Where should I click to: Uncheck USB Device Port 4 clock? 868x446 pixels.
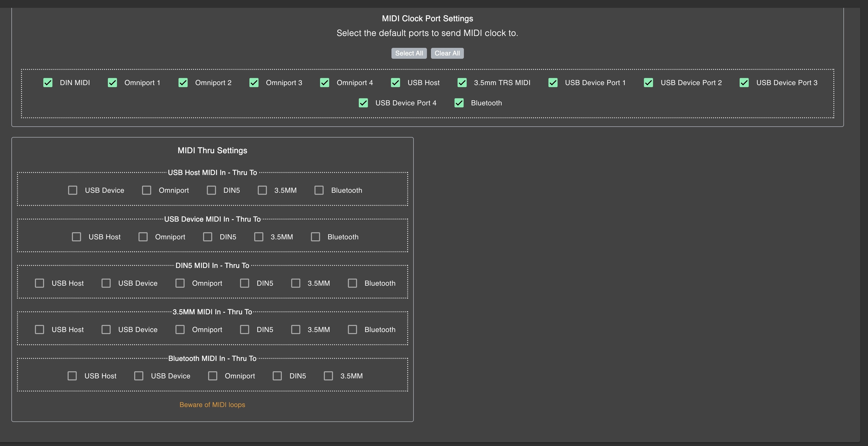point(363,103)
